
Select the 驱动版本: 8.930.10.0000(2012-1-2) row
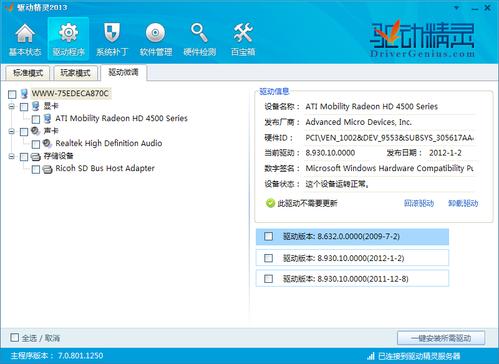[352, 258]
